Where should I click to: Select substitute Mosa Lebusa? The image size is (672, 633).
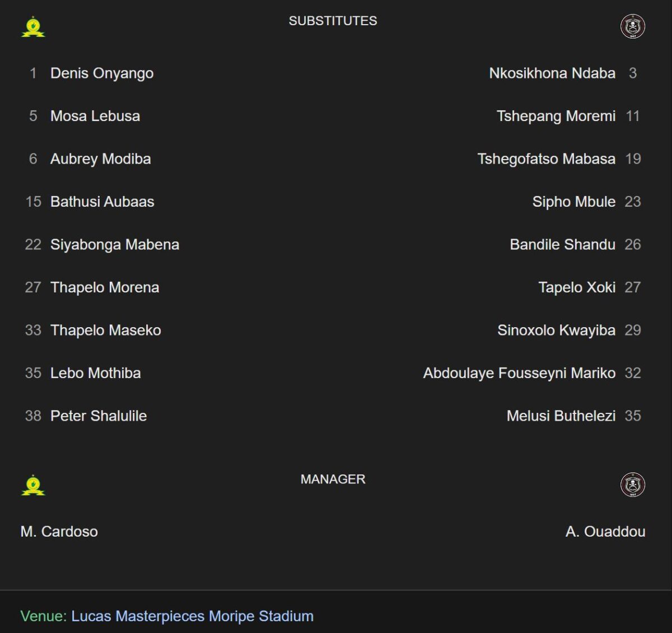tap(95, 116)
